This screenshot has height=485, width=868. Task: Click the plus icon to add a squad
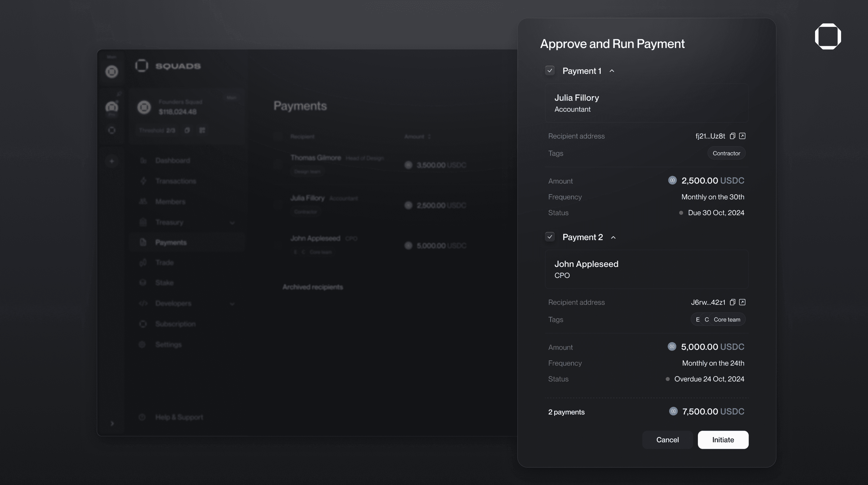pos(111,161)
